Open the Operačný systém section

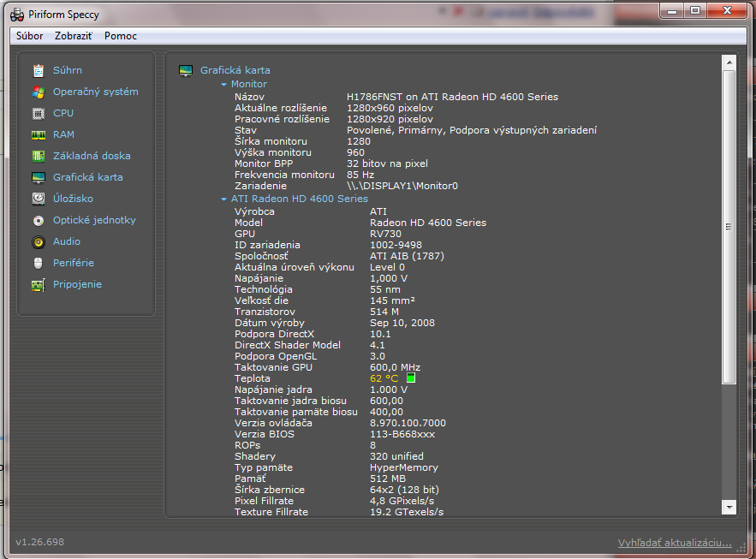coord(96,92)
